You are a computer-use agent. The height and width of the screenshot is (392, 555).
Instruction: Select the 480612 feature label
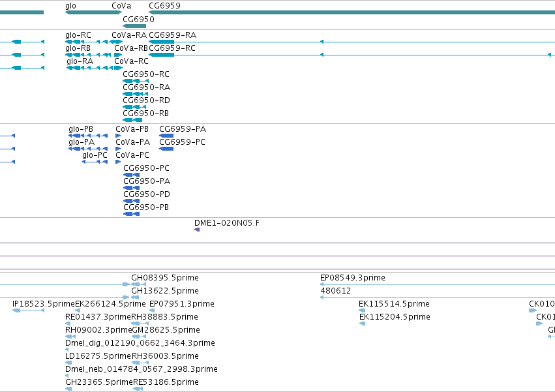336,291
